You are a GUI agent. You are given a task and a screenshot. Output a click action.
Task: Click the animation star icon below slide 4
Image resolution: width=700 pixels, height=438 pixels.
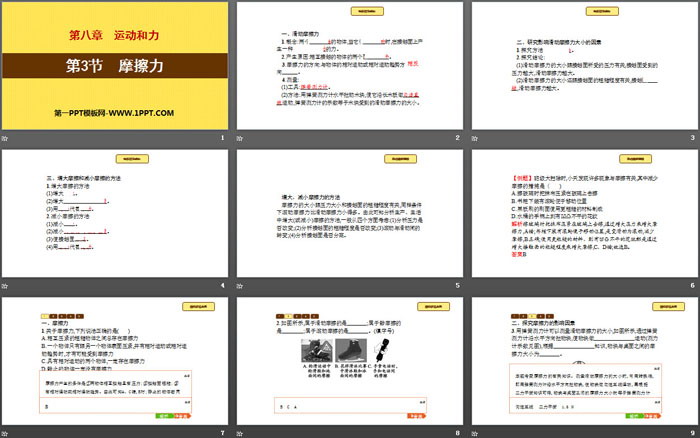tap(6, 284)
